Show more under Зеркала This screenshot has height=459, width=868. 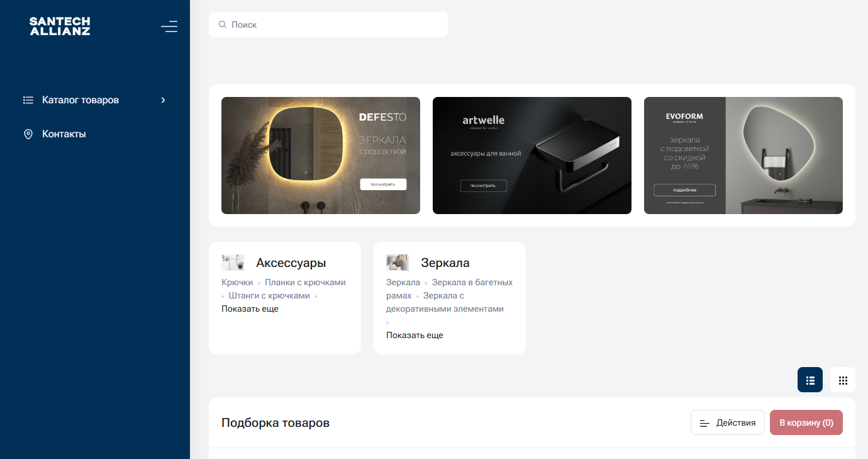(x=415, y=336)
